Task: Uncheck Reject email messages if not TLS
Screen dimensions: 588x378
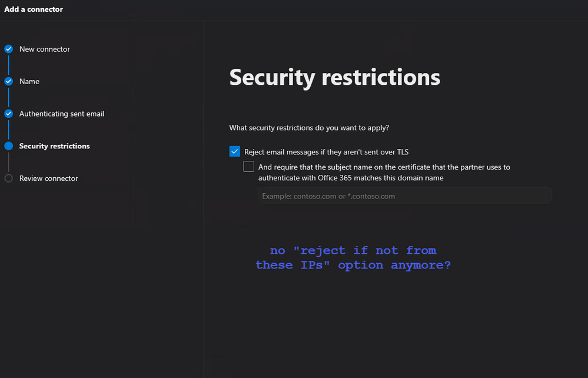Action: tap(235, 151)
